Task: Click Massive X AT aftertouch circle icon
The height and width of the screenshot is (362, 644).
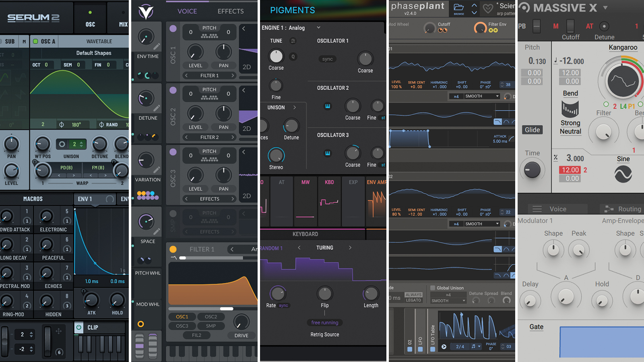Action: [x=604, y=27]
